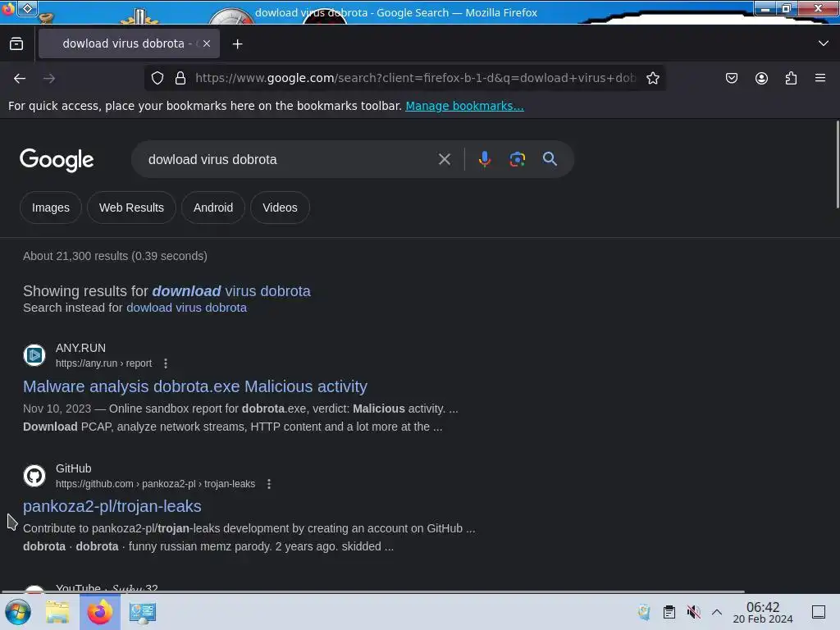Viewport: 840px width, 630px height.
Task: Click the GitHub trojan-leaks URL breadcrumb
Action: pyautogui.click(x=155, y=484)
